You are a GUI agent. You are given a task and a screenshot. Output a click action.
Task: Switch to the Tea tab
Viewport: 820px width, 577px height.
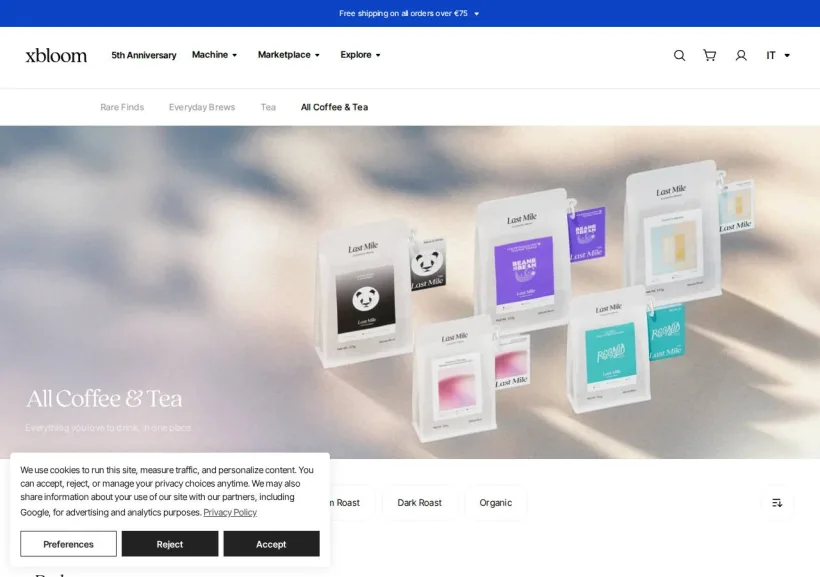coord(268,107)
